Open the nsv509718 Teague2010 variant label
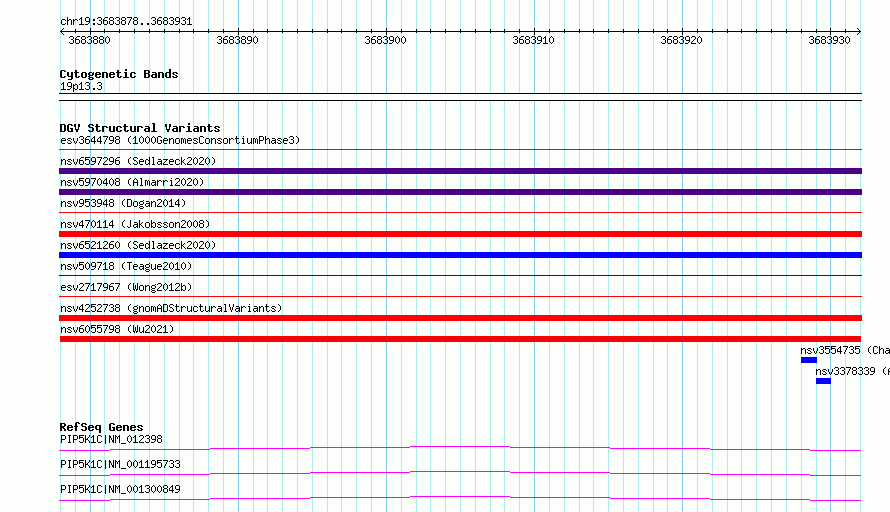Screen dimensions: 890x512 tap(126, 266)
